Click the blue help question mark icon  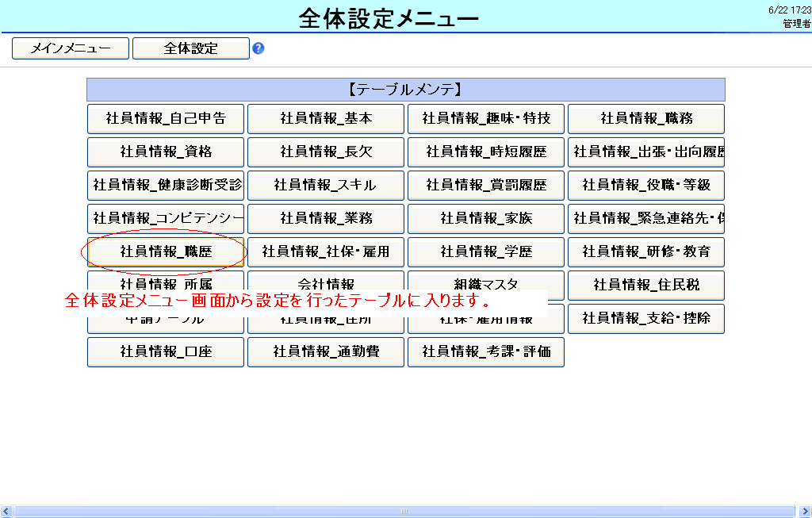[258, 48]
